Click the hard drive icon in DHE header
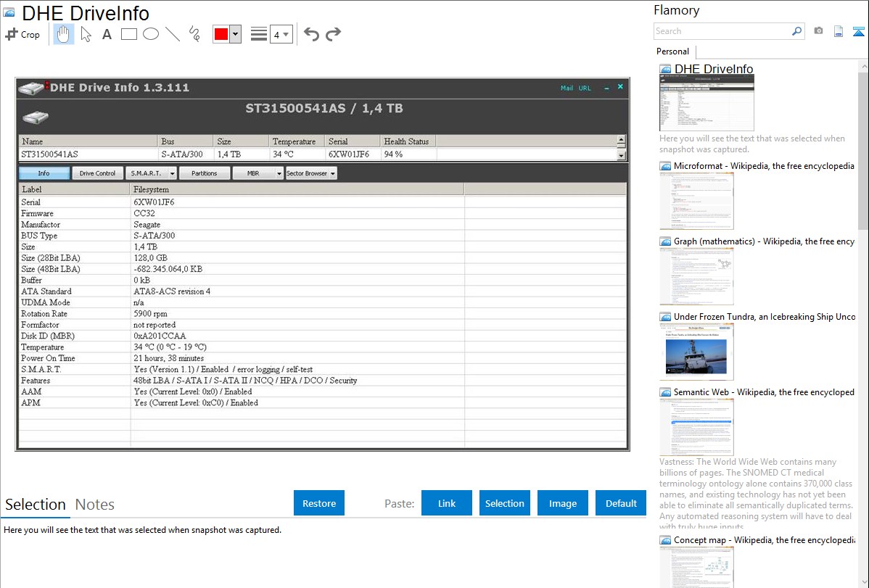 click(x=36, y=117)
